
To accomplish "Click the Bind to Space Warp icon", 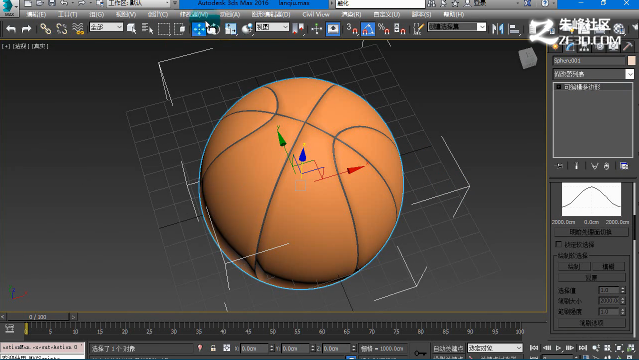I will [x=77, y=29].
